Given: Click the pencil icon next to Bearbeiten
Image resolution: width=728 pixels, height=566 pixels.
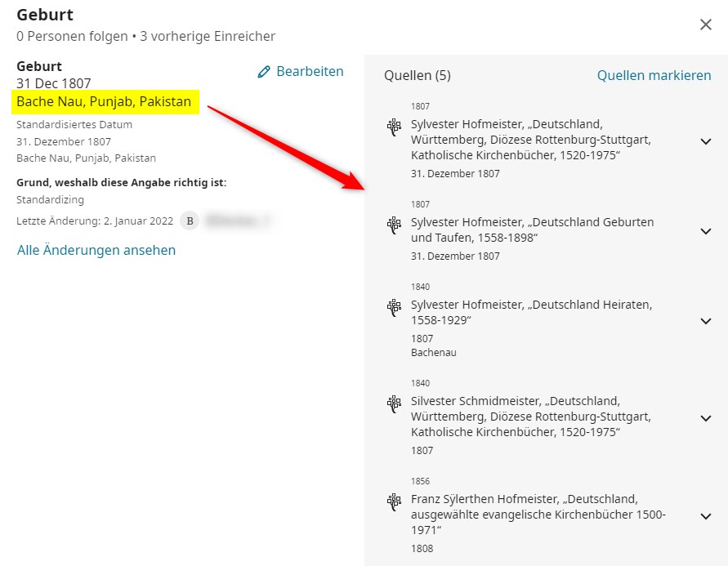Looking at the screenshot, I should [263, 72].
